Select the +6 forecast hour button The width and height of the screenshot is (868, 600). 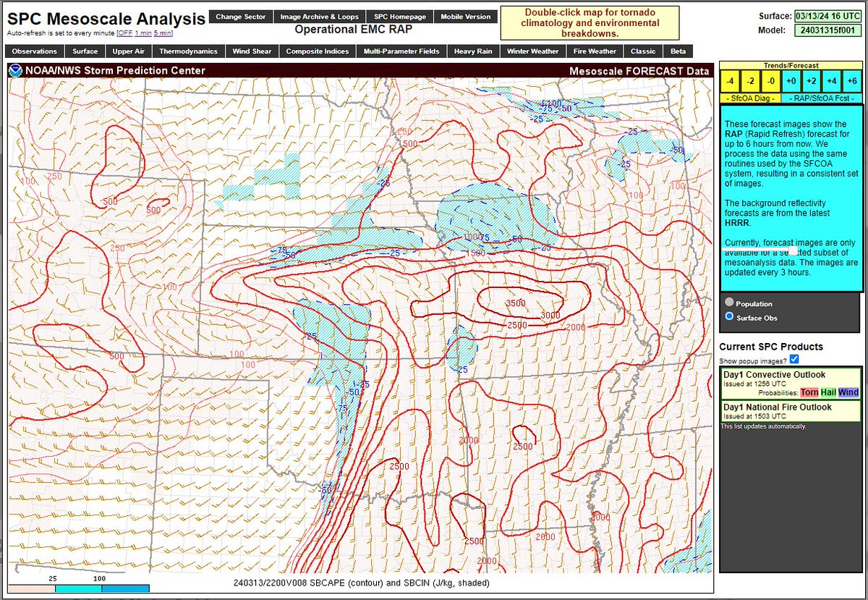pyautogui.click(x=851, y=80)
